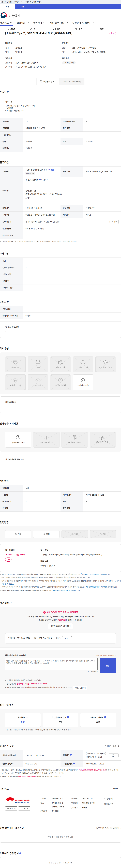121x868 pixels.
Task: Click 관심정보 등록 heart button
Action: 47,82
